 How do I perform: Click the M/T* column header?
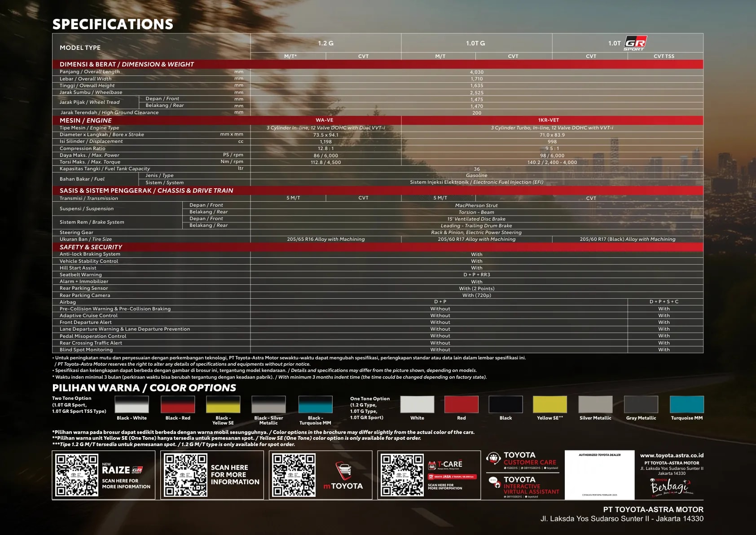[290, 56]
